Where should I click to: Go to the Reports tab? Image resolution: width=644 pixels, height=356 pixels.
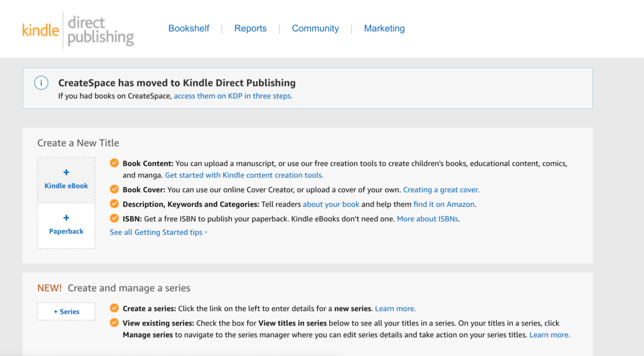click(x=250, y=28)
